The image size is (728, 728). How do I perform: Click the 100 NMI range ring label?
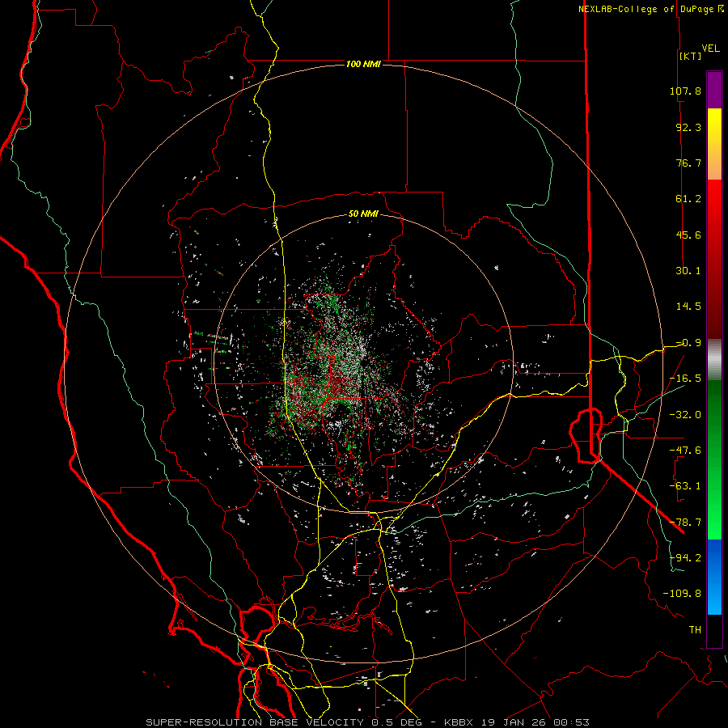pyautogui.click(x=363, y=64)
